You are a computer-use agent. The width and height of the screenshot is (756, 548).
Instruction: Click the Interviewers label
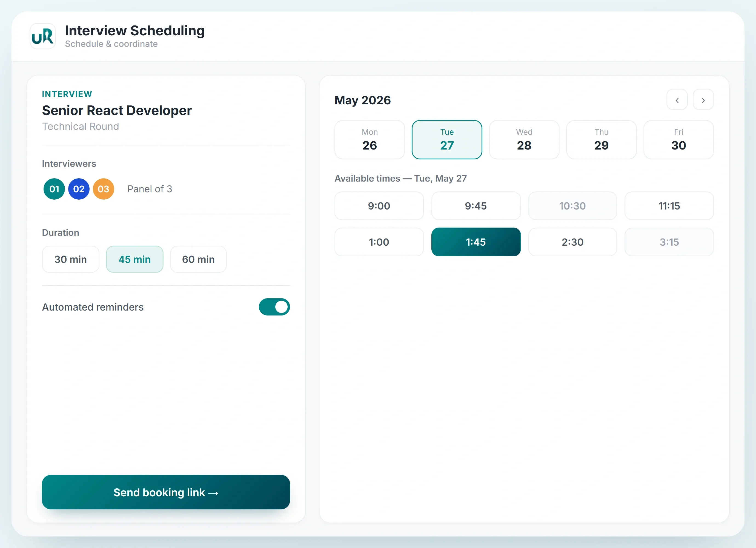point(69,164)
